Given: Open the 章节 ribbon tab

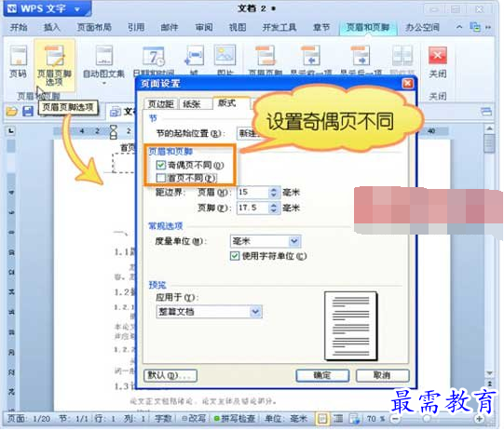Looking at the screenshot, I should [x=321, y=27].
